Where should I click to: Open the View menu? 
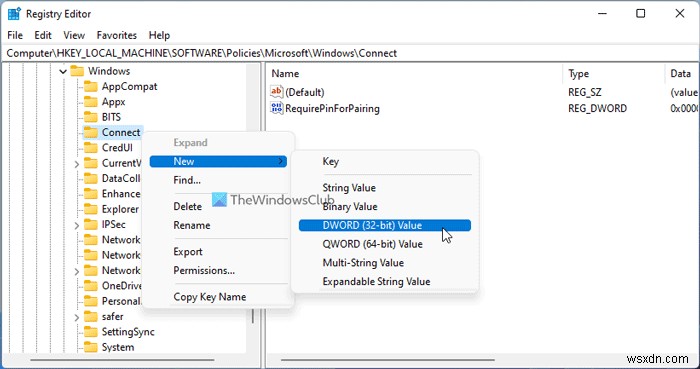point(74,35)
